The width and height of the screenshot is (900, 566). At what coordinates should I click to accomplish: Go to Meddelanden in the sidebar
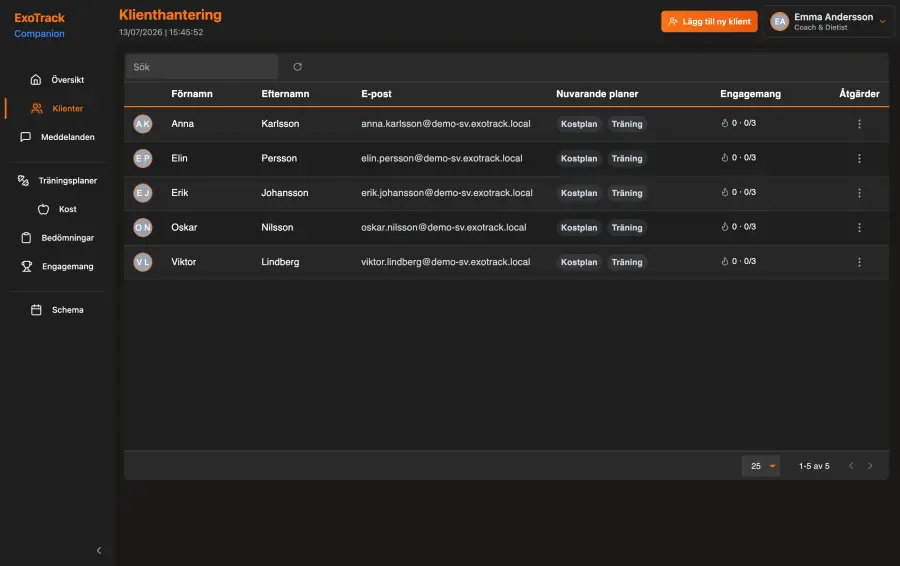click(x=57, y=137)
